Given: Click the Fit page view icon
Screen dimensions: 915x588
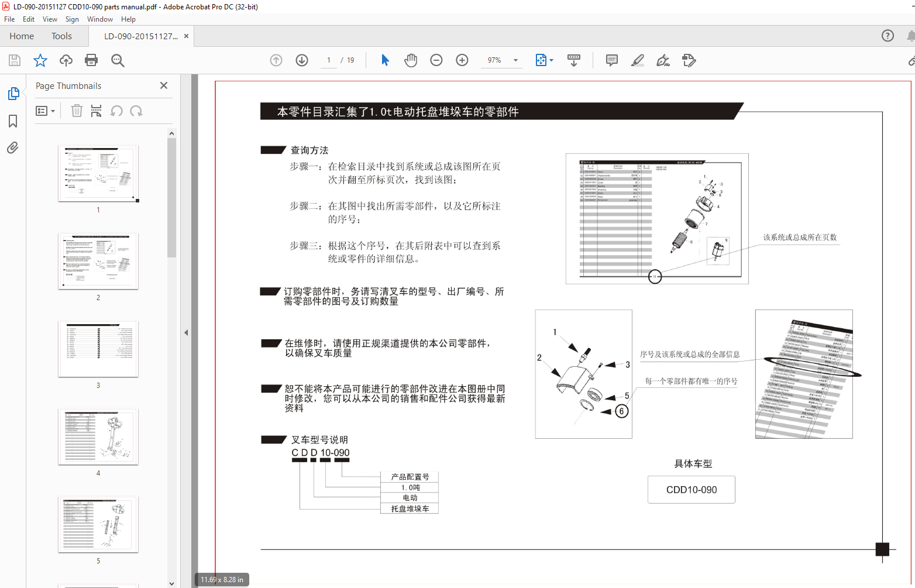Looking at the screenshot, I should pos(541,60).
